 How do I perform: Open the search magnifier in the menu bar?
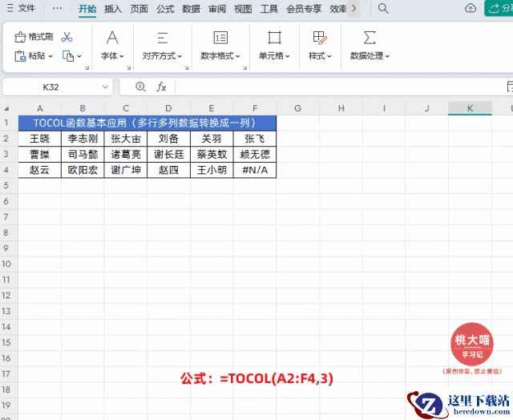click(x=383, y=9)
